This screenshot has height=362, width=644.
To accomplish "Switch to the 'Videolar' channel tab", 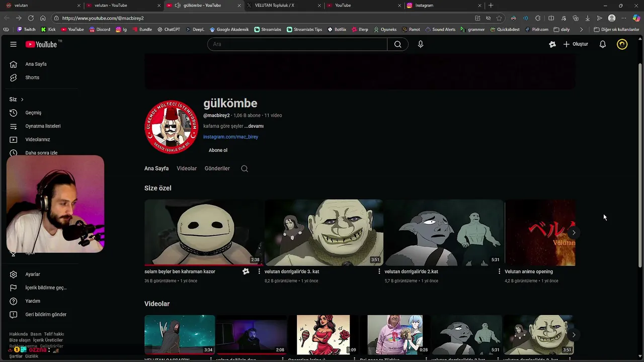I will [187, 168].
